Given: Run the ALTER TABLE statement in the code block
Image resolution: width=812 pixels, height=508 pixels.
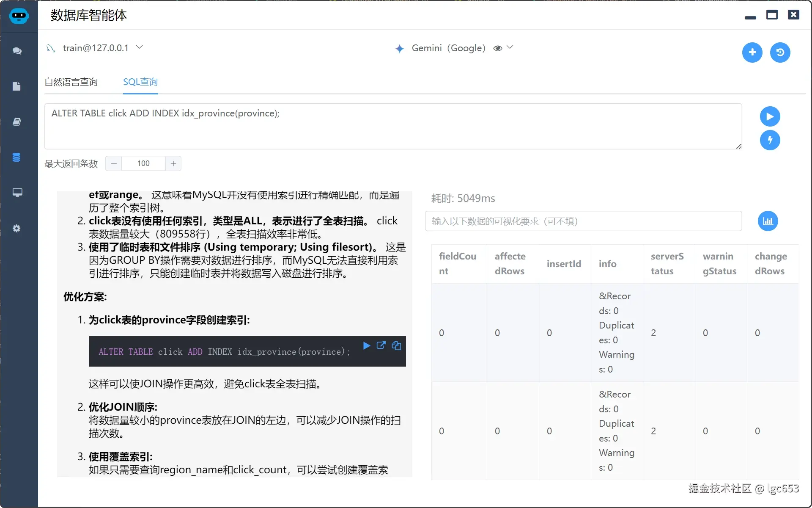Looking at the screenshot, I should [x=366, y=346].
